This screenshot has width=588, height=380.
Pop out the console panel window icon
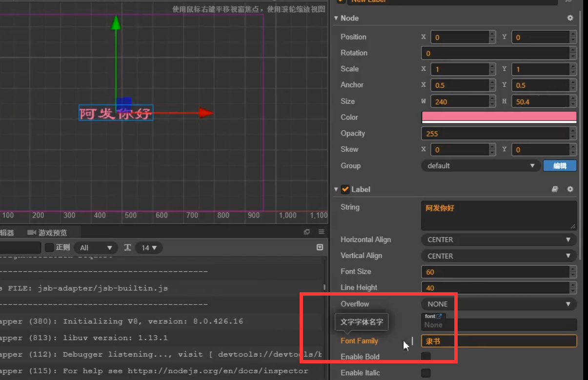307,232
